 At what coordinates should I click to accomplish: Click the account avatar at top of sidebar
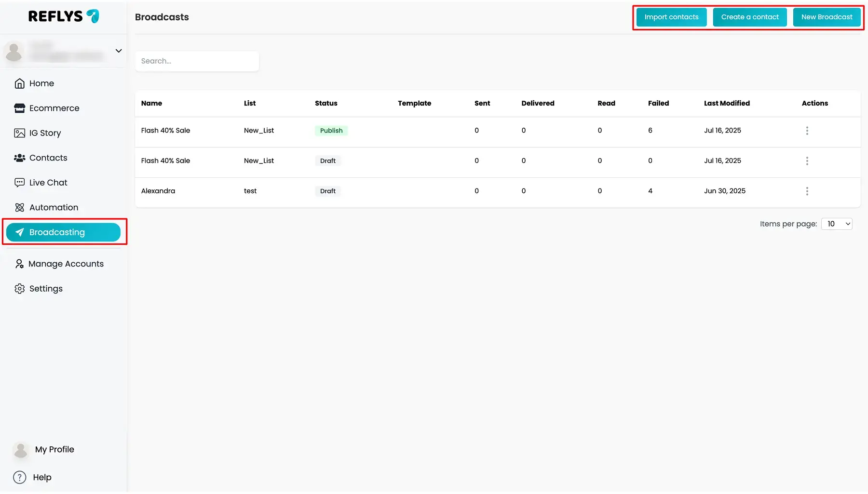[x=14, y=52]
